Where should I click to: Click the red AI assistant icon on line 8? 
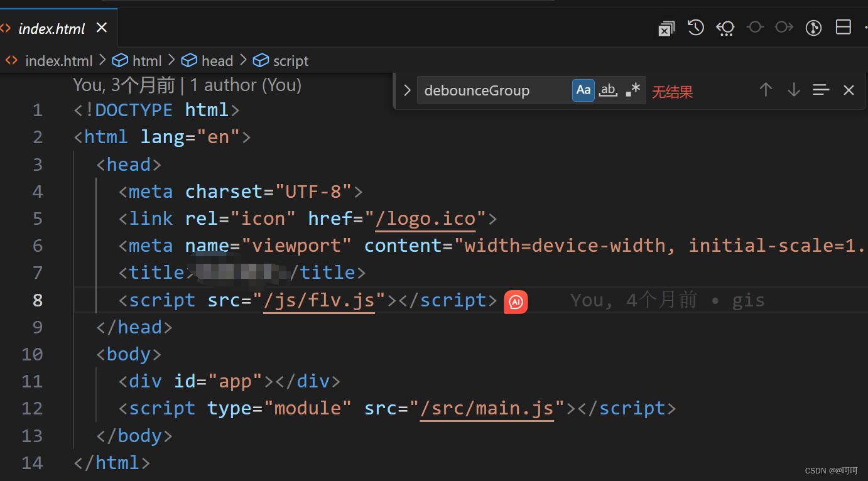coord(516,302)
